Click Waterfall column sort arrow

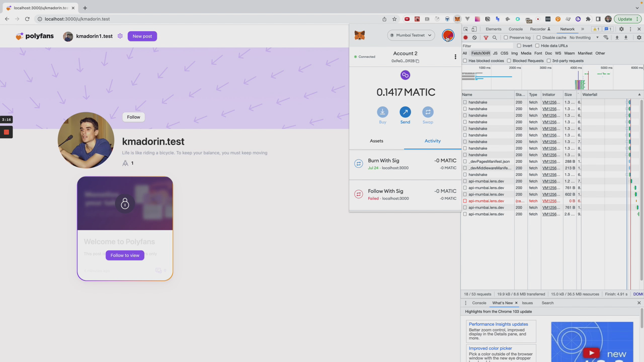click(x=639, y=95)
